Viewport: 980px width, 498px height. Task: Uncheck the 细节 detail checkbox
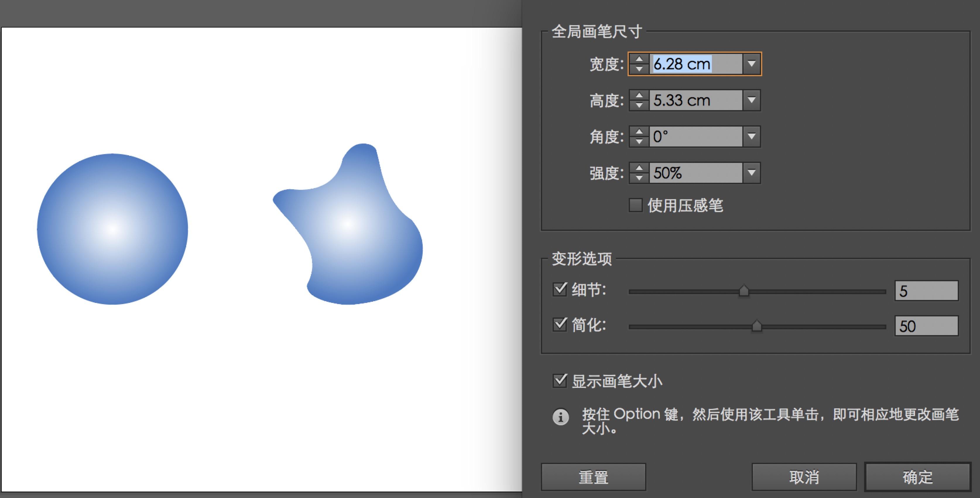tap(560, 289)
